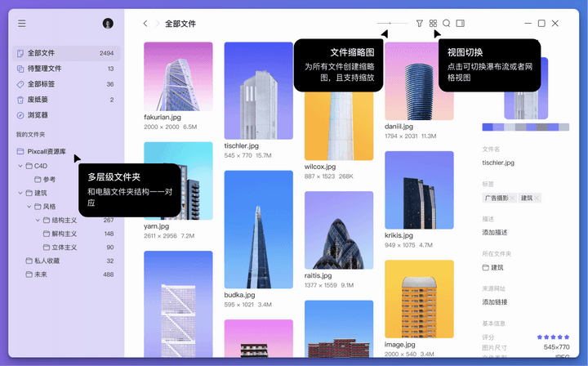
Task: Collapse the C4D folder chevron
Action: 20,166
